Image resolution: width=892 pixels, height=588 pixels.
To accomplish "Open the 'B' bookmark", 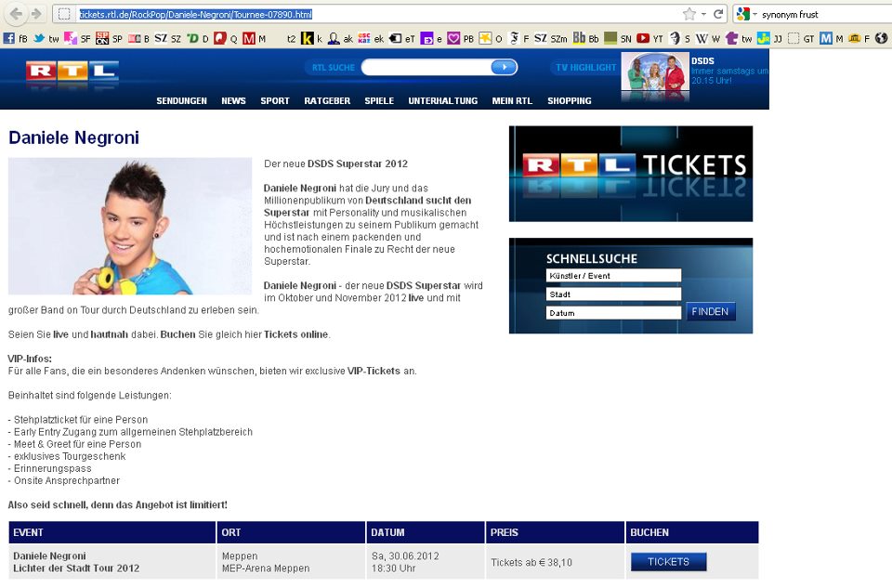I will [x=138, y=39].
